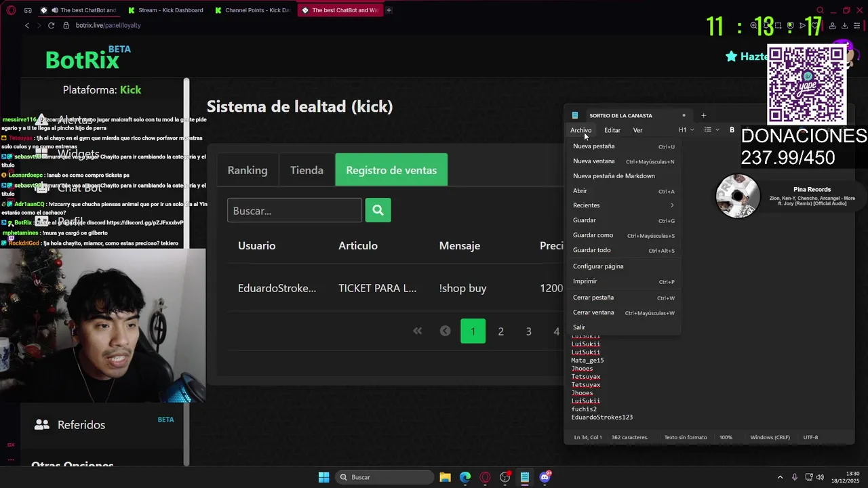The image size is (868, 488).
Task: Reload the botrix.live page
Action: (51, 25)
